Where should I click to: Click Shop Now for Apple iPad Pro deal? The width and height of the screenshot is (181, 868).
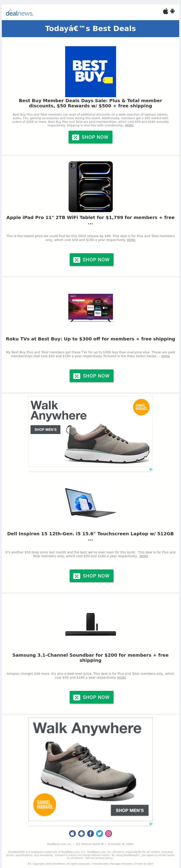[x=91, y=259]
